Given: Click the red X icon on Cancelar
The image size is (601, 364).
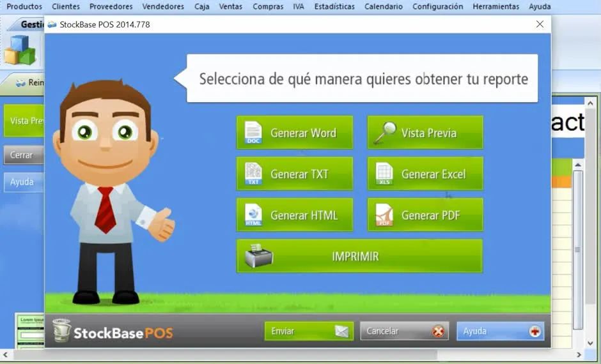Looking at the screenshot, I should pyautogui.click(x=438, y=331).
